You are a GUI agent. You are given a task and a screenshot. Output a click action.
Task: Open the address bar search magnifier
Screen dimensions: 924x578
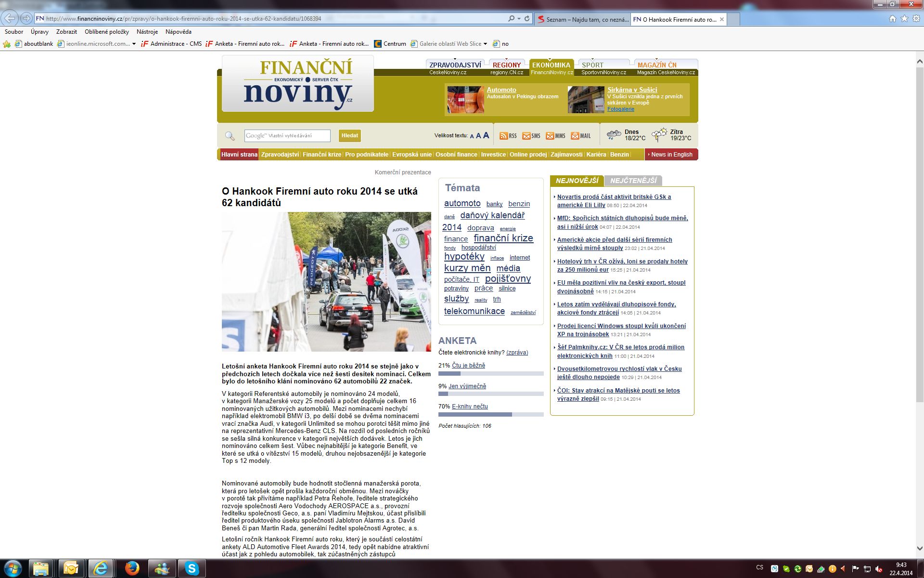pos(511,19)
